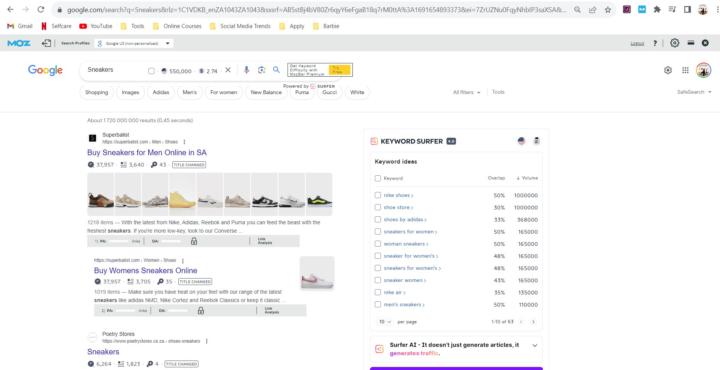Open 'Buy Womens Sneakers Online' result
Image resolution: width=720 pixels, height=370 pixels.
[146, 270]
